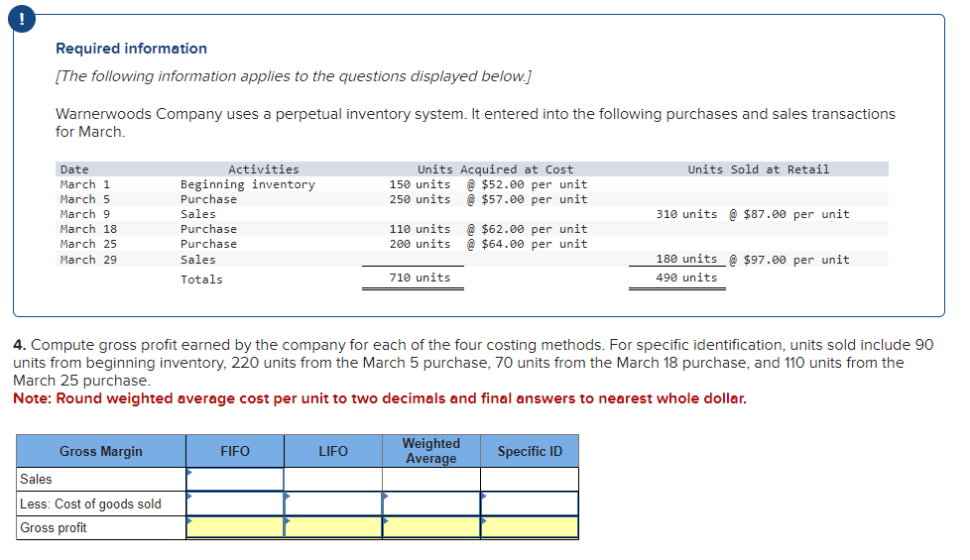Click Weighted Average Cost of goods sold cell

pos(431,504)
